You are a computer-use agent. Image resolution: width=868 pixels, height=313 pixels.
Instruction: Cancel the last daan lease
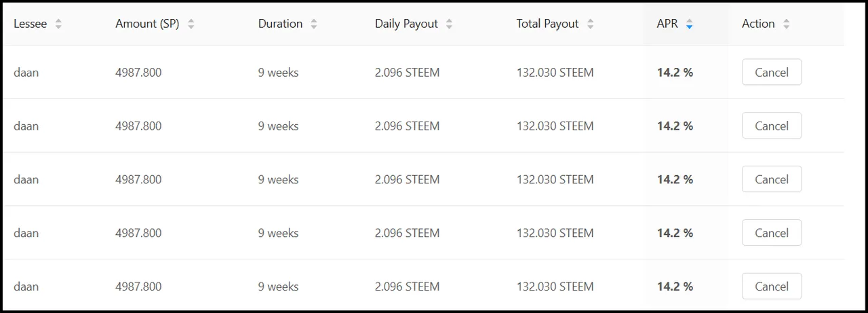coord(772,287)
